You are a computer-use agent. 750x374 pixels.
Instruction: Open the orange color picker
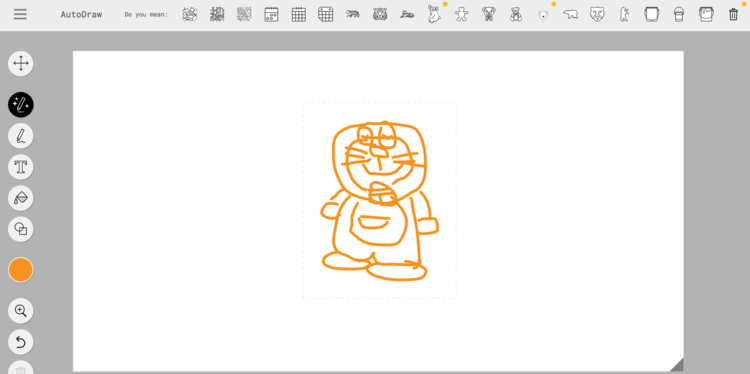21,270
